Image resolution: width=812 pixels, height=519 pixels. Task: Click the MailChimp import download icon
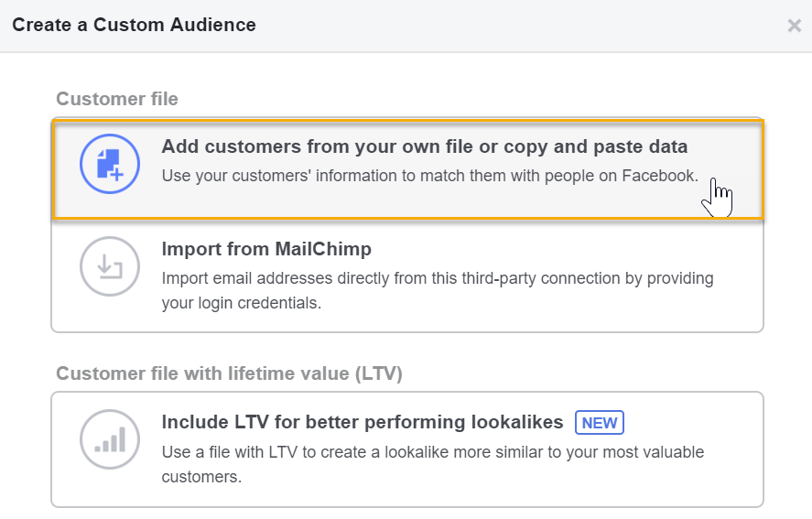(110, 266)
